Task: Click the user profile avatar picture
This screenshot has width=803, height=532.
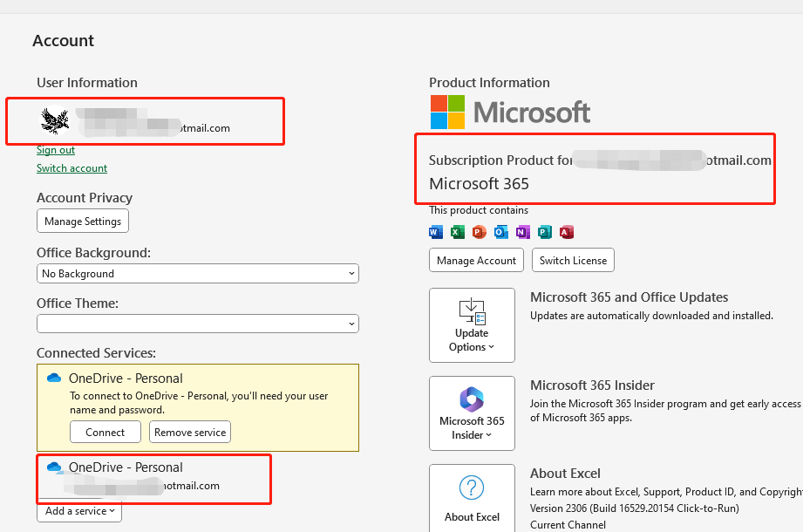Action: tap(55, 120)
